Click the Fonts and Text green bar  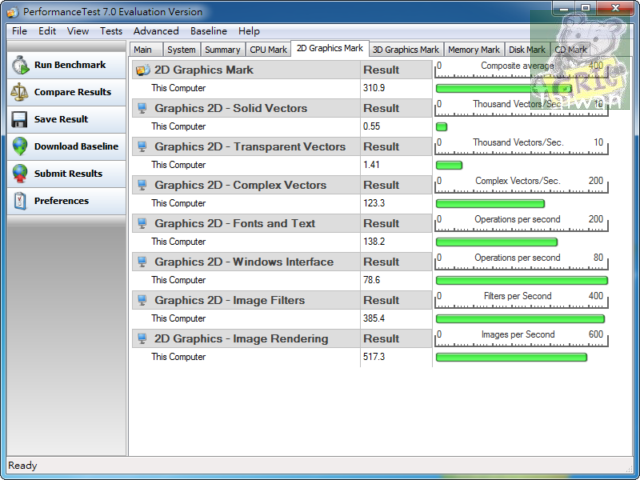coord(497,242)
